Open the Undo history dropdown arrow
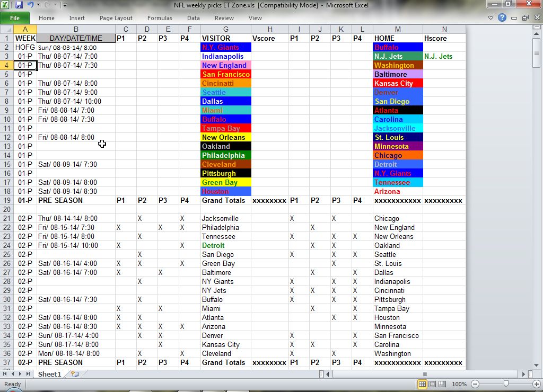The height and width of the screenshot is (392, 543). [39, 5]
